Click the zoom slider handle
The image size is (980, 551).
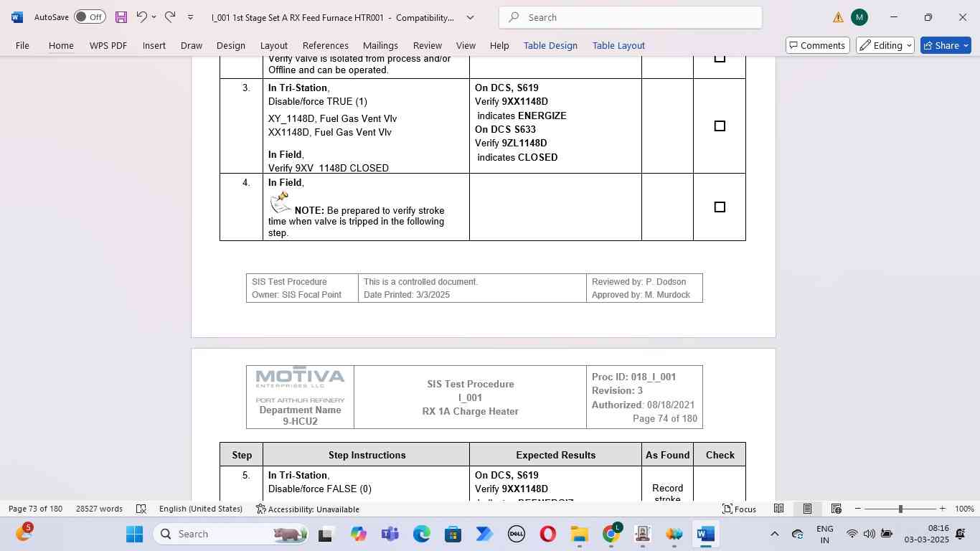tap(900, 509)
